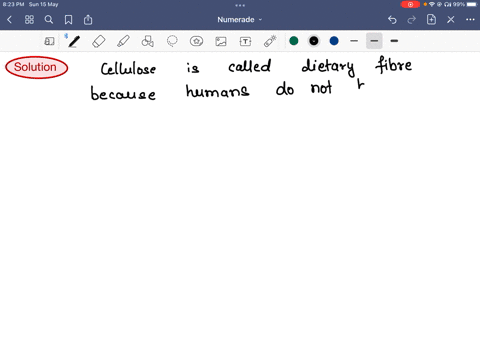Tap the handwritten word 'Cellulose'

tap(128, 69)
